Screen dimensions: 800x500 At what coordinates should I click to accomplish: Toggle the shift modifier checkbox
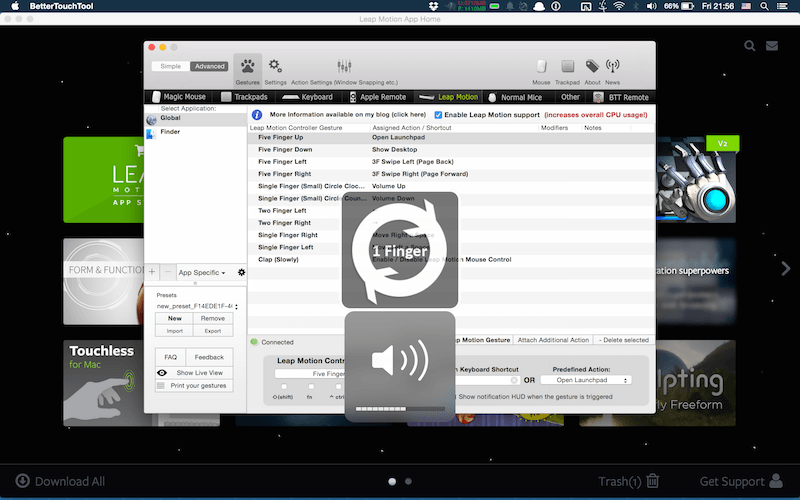(x=284, y=387)
